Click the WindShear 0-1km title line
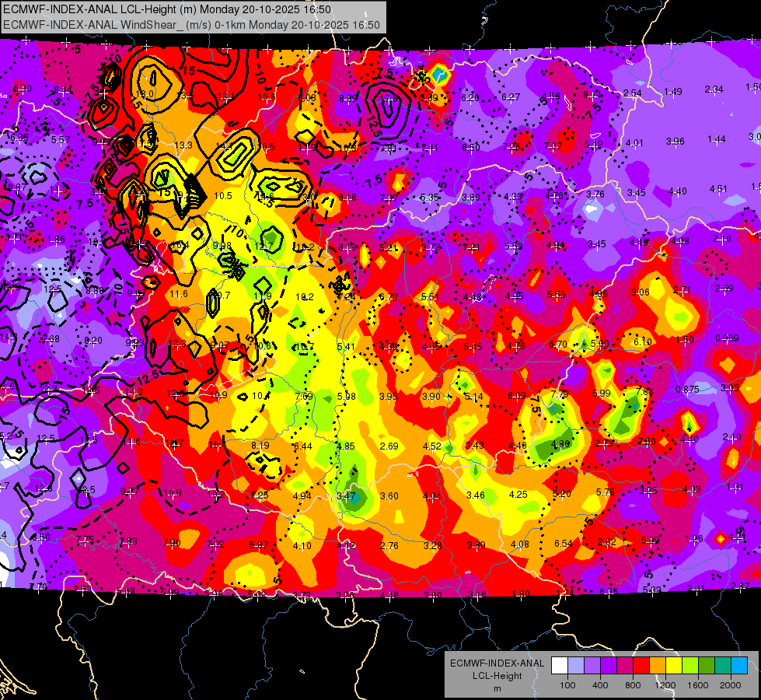Image resolution: width=761 pixels, height=700 pixels. tap(191, 25)
